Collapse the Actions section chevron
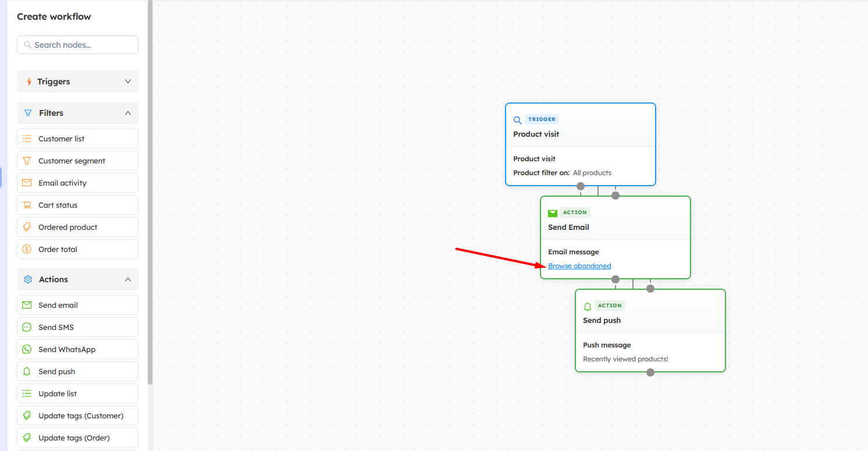 pos(128,279)
